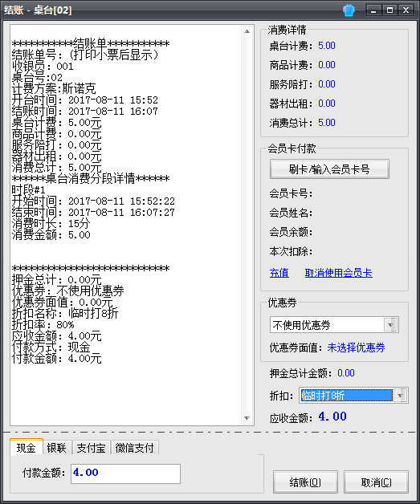Choose the 微信支付 tab
This screenshot has width=420, height=504.
(134, 448)
